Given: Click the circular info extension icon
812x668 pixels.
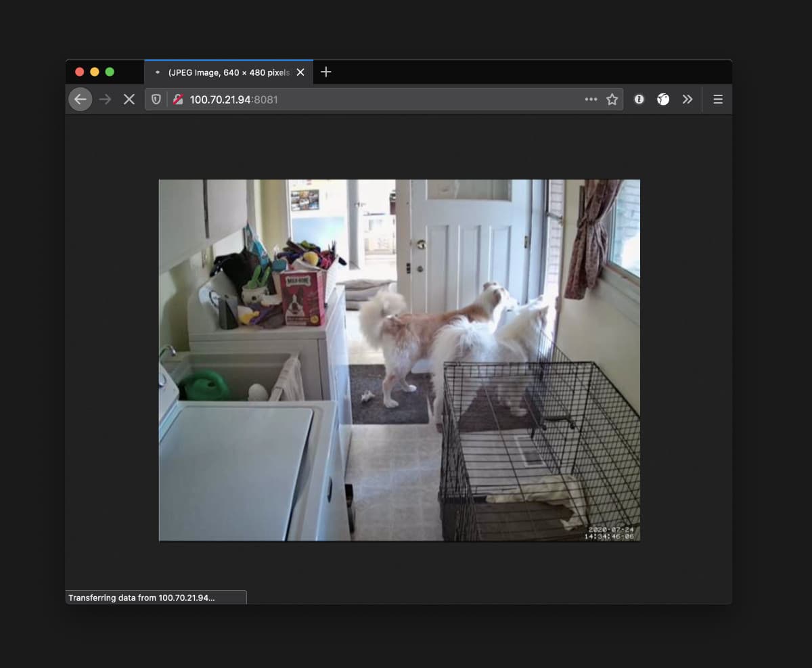Looking at the screenshot, I should [639, 99].
